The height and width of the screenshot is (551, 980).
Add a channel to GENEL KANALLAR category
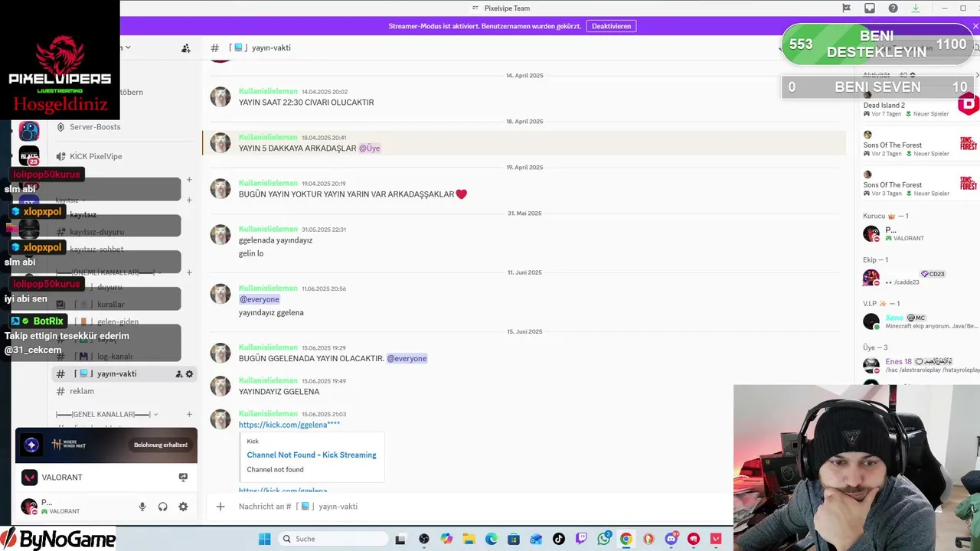click(189, 415)
